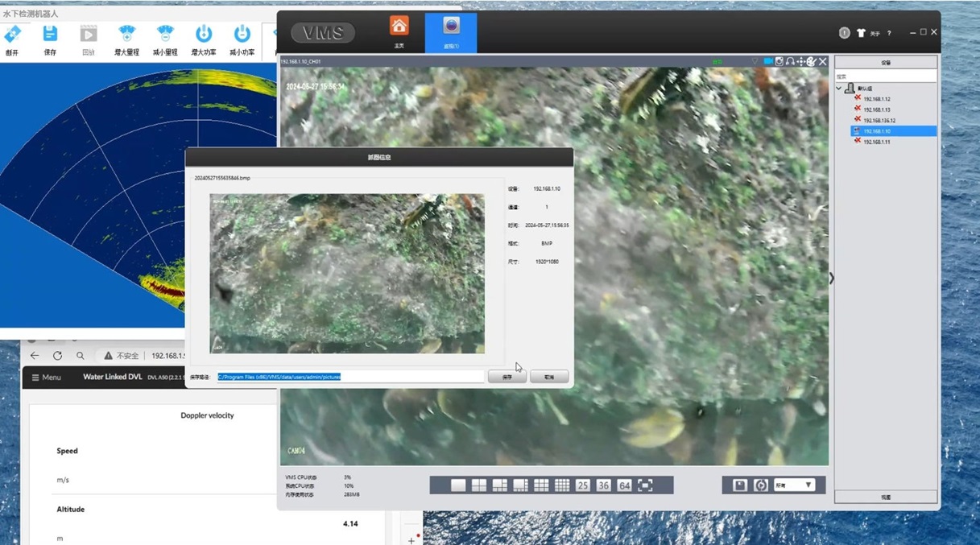Screen dimensions: 980x545
Task: Click the save view floppy icon
Action: (x=740, y=485)
